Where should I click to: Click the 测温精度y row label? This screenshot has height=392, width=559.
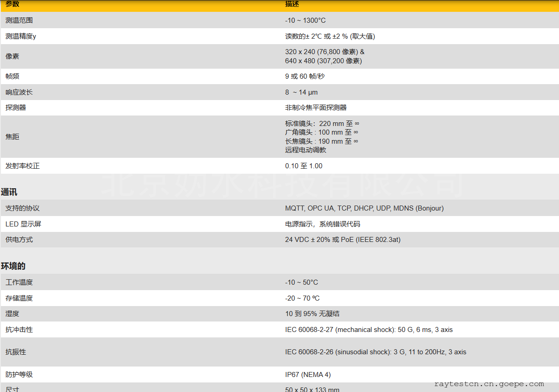21,36
